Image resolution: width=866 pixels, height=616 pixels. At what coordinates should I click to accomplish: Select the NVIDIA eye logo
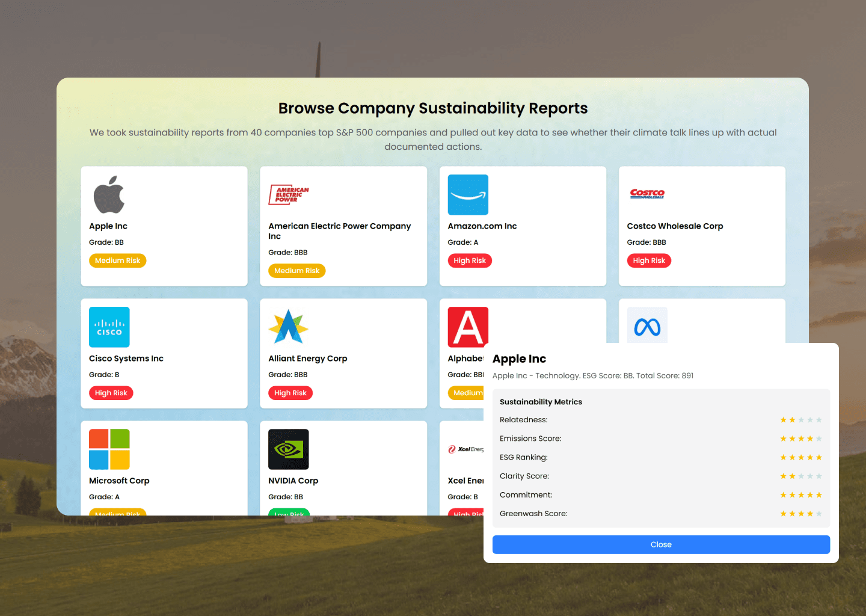[x=289, y=449]
